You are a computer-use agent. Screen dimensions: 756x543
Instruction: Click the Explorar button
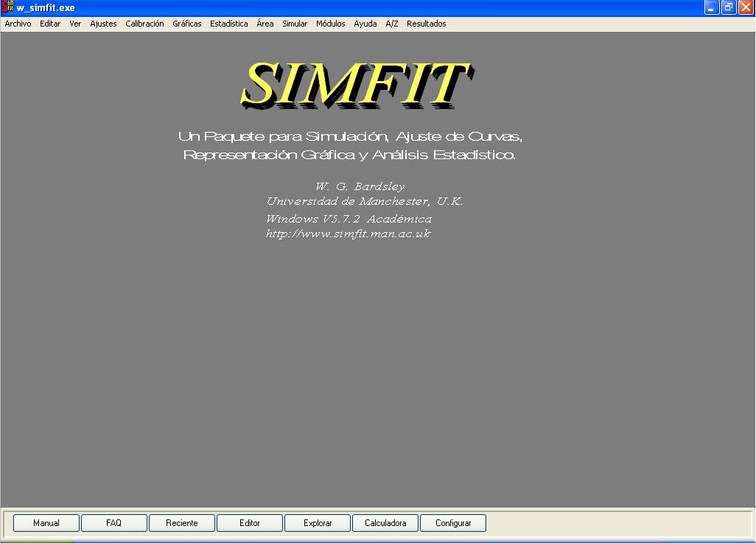(x=318, y=523)
